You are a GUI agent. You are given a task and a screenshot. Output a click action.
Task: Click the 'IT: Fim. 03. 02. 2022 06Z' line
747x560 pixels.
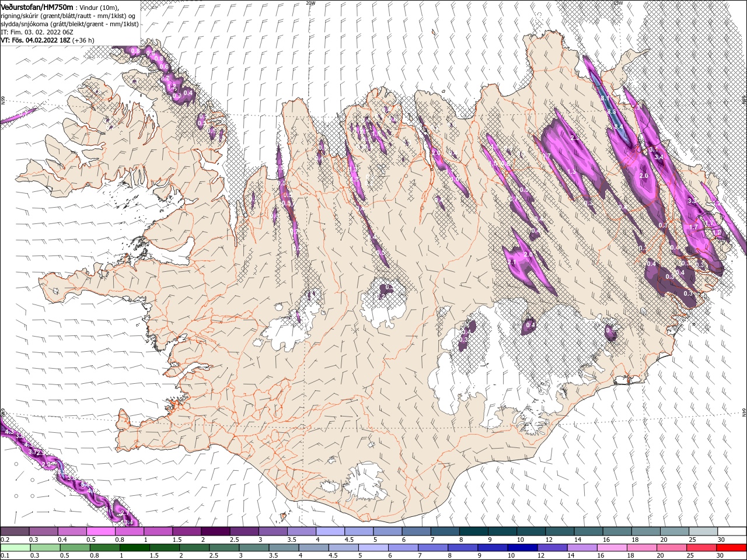click(x=37, y=32)
